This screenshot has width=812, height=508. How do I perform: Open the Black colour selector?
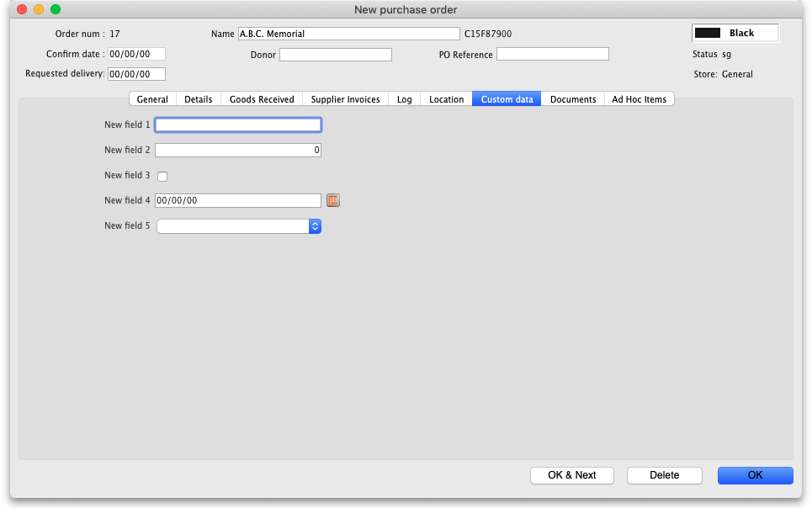735,33
